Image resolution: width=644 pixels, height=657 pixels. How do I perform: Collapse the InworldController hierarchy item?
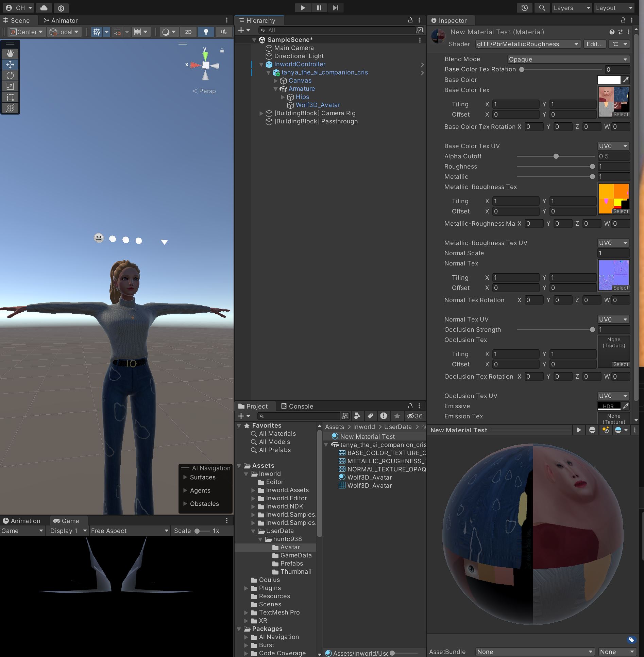pos(261,64)
